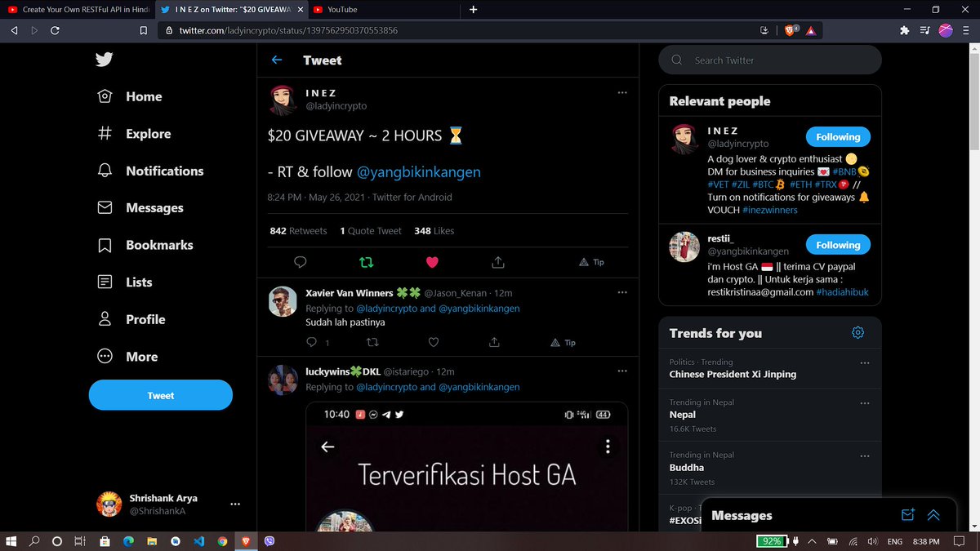Tip INEZ on the main tweet
This screenshot has height=551, width=980.
click(x=591, y=262)
